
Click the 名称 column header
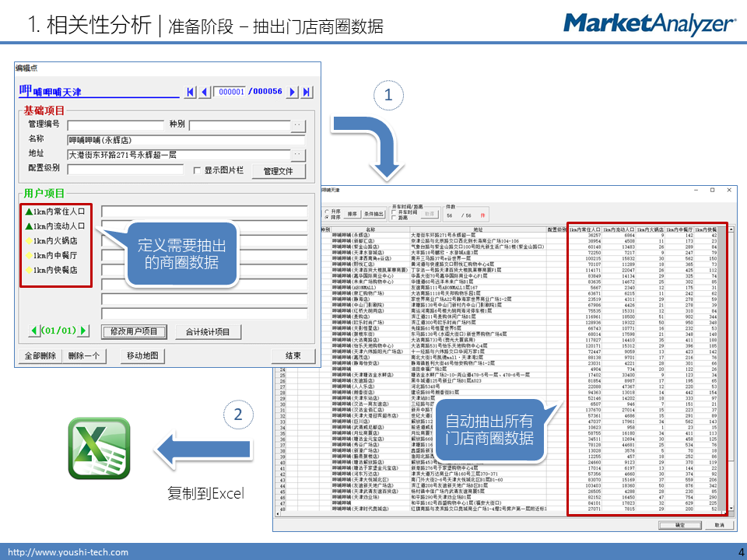pyautogui.click(x=370, y=229)
